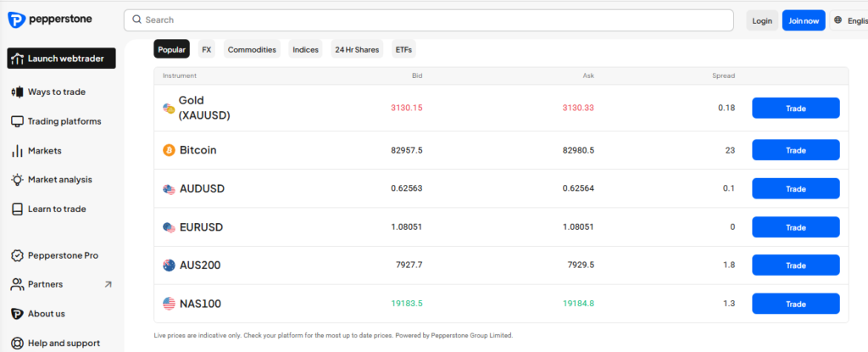868x352 pixels.
Task: Click the Login button
Action: pos(762,20)
